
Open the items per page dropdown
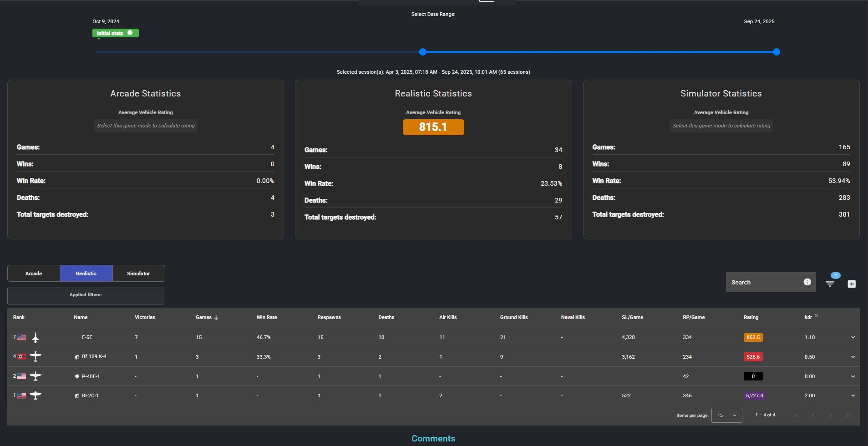(726, 415)
